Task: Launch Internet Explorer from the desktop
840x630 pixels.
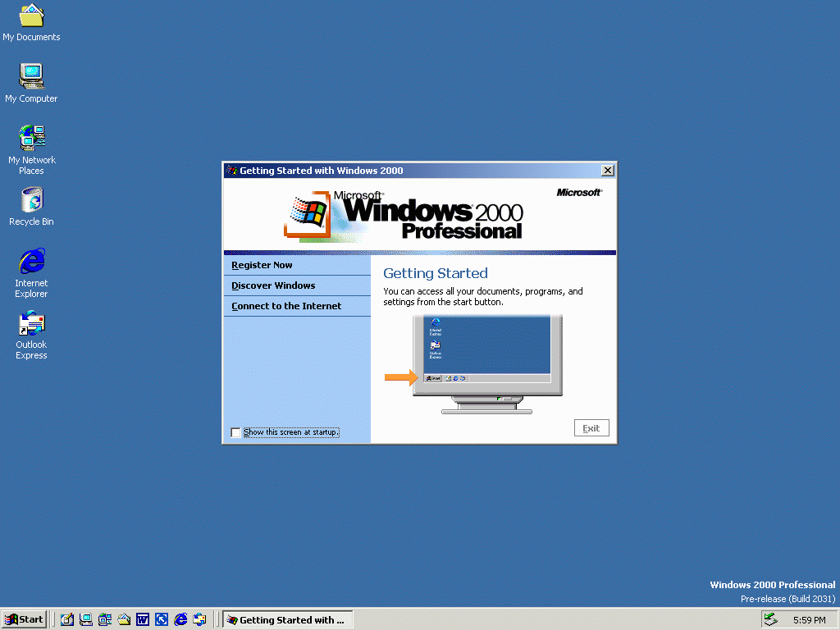Action: pos(31,262)
